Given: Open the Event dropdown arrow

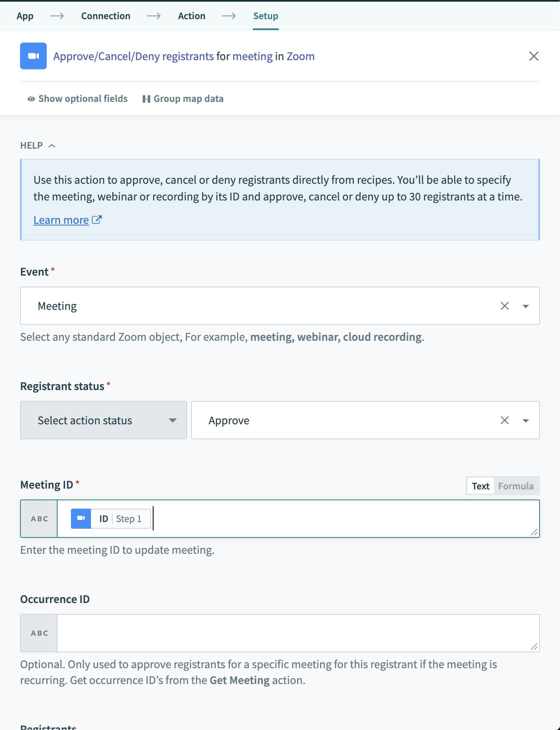Looking at the screenshot, I should click(526, 306).
